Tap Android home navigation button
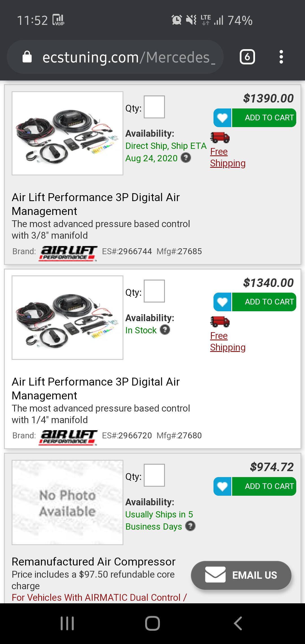 point(152,623)
